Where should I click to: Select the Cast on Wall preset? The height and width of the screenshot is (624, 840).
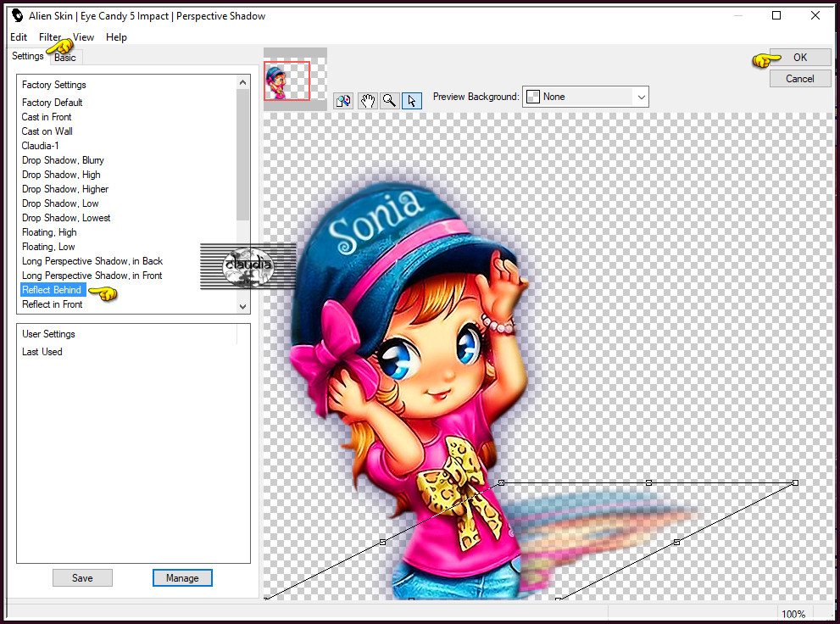[x=47, y=131]
